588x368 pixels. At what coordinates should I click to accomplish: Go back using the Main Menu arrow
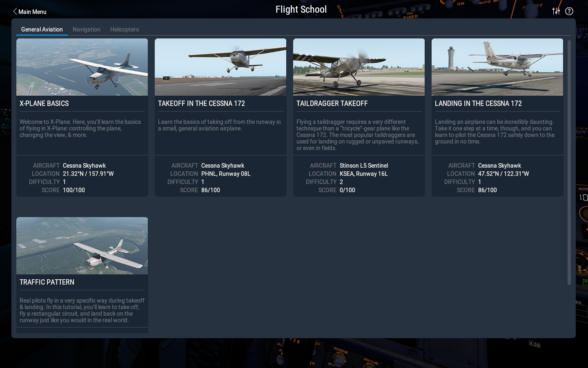coord(29,12)
